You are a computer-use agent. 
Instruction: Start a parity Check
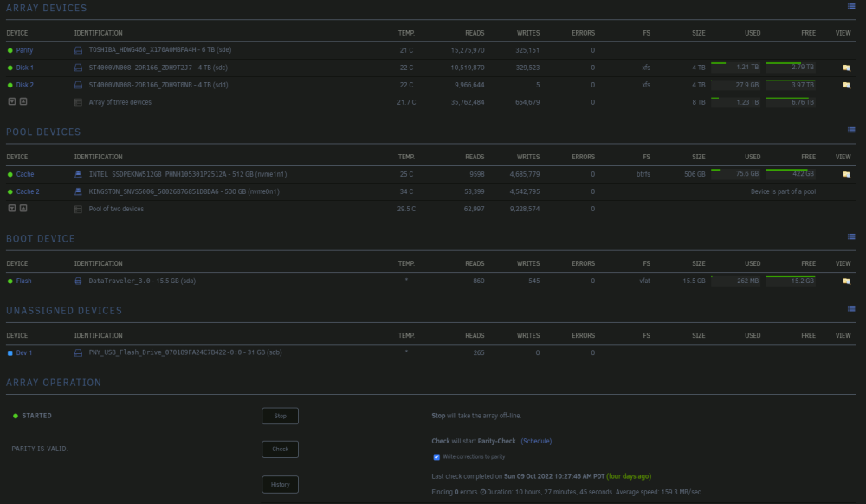click(280, 449)
